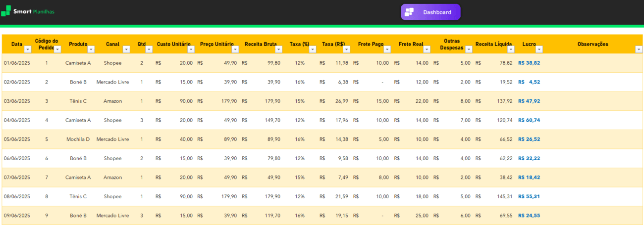
Task: Open the Data column filter dropdown
Action: (x=28, y=49)
